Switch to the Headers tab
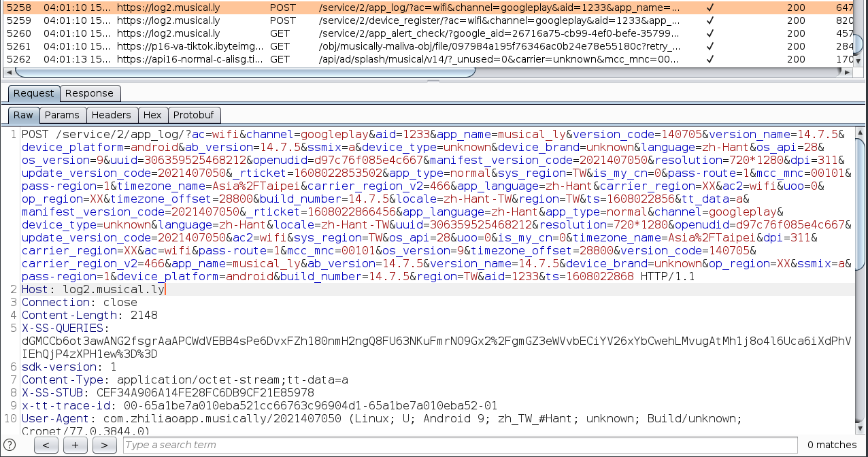Screen dimensions: 868x457 (x=111, y=115)
